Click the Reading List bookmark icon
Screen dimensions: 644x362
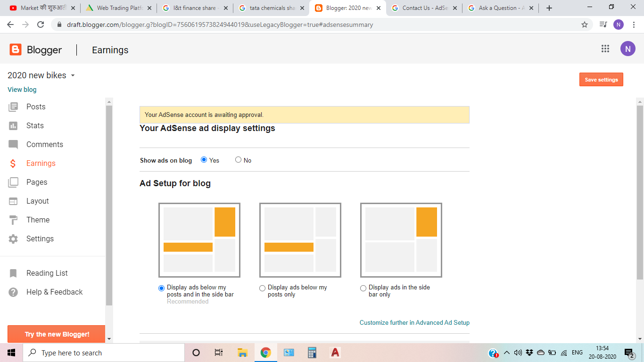click(x=13, y=273)
